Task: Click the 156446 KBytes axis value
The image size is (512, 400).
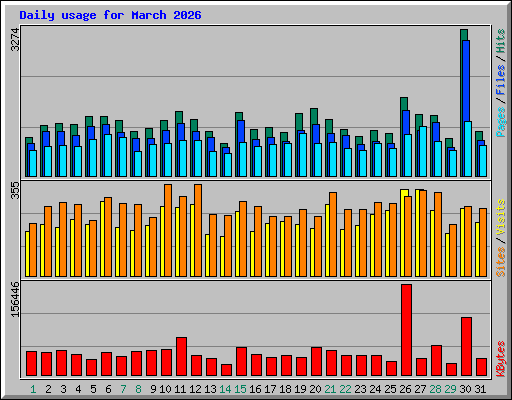Action: coord(15,299)
